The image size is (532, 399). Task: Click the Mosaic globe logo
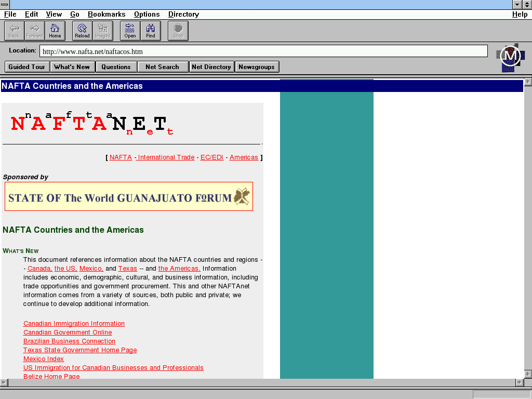510,57
